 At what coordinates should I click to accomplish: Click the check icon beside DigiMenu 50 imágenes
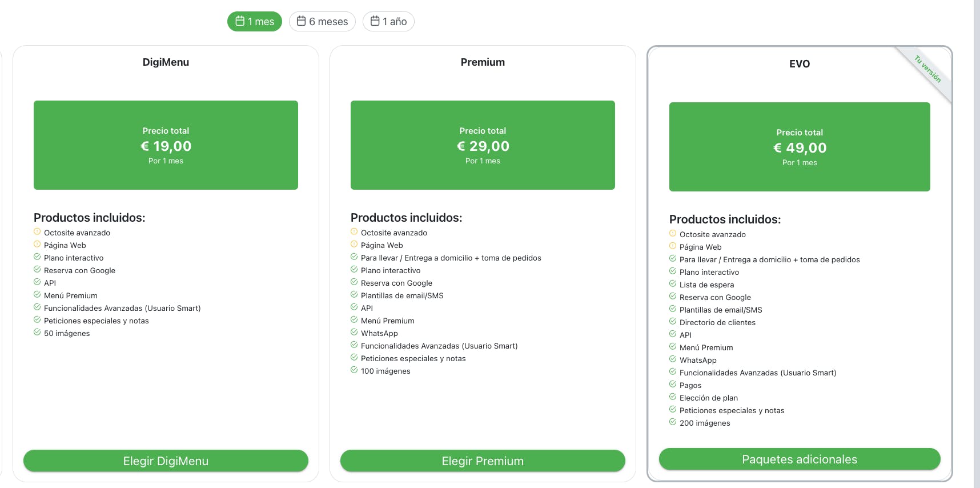point(37,333)
